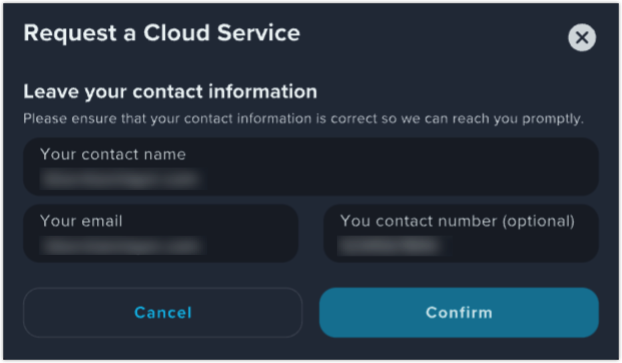Screen dimensions: 622x363
Task: Select the Your email input field
Action: tap(161, 233)
